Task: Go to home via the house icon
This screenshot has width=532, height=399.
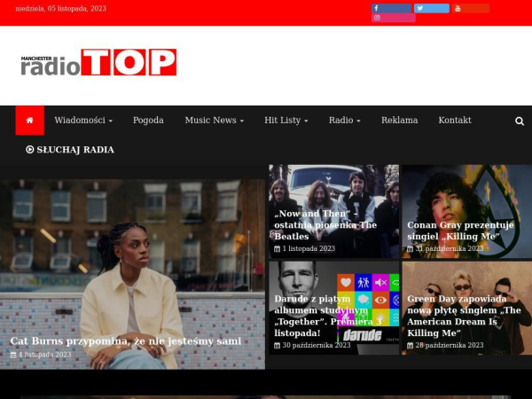Action: click(x=30, y=120)
